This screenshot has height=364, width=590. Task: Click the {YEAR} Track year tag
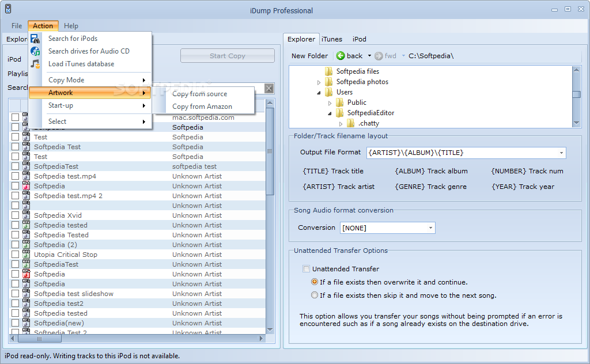[523, 187]
